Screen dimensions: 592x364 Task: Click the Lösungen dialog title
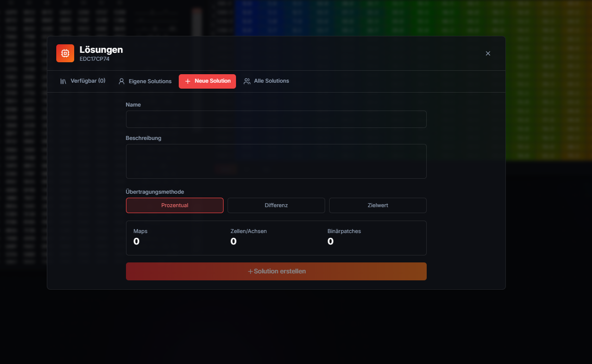(101, 49)
